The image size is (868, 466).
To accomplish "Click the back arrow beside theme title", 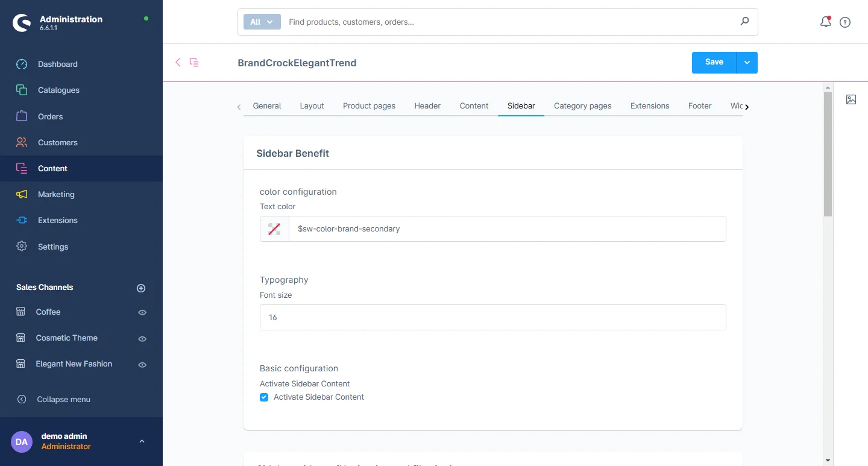I will coord(178,62).
